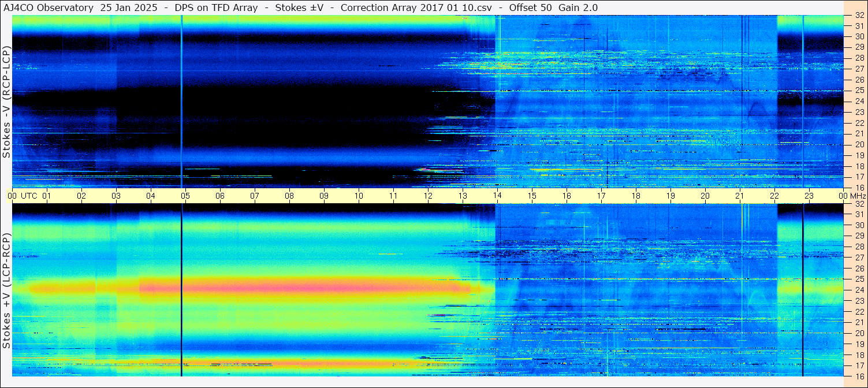The image size is (868, 388).
Task: Click the 10 hour mark on time axis
Action: point(359,196)
